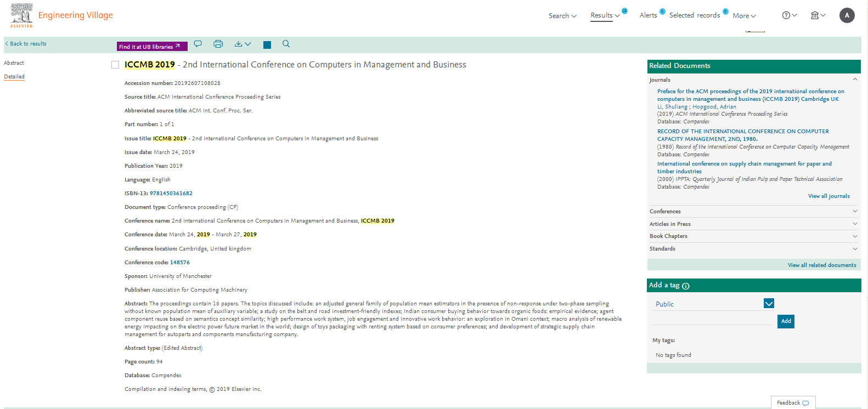The image size is (868, 409).
Task: Open the Public tag visibility dropdown
Action: click(x=713, y=304)
